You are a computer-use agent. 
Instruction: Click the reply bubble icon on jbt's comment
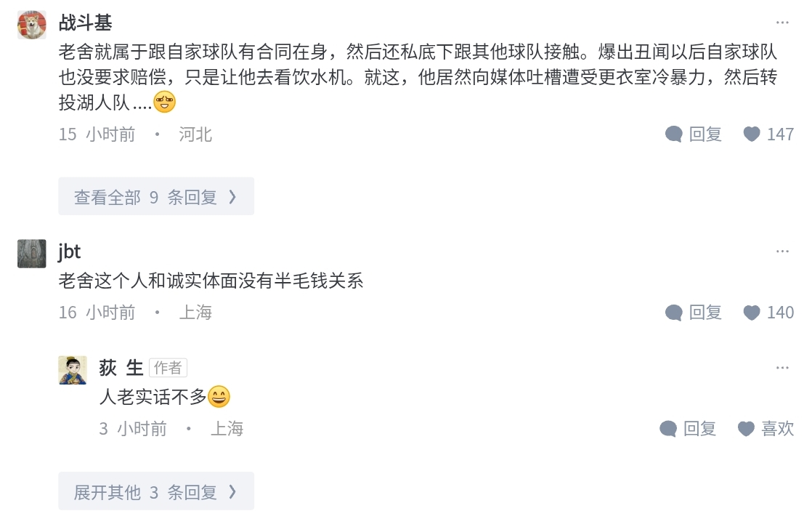[x=674, y=313]
